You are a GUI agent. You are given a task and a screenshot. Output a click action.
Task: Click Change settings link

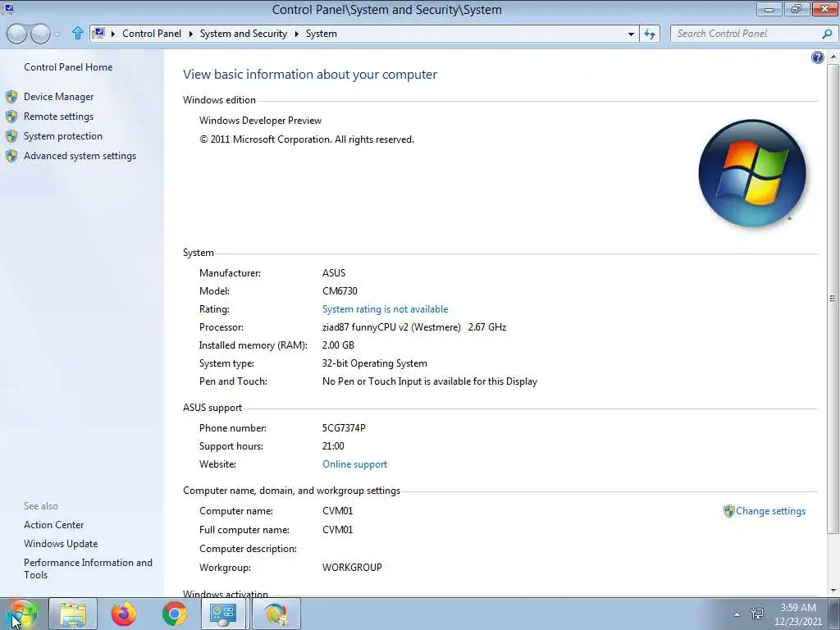pyautogui.click(x=770, y=511)
